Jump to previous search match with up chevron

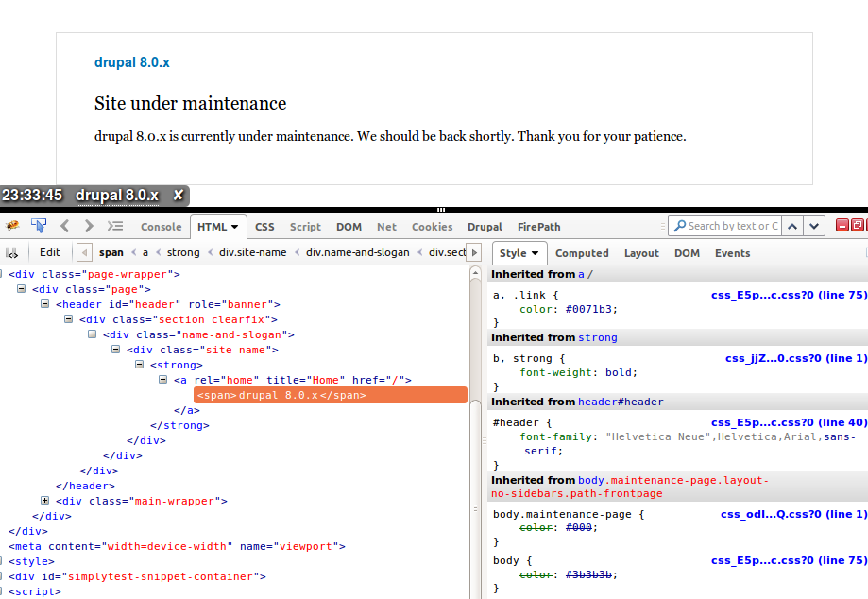coord(791,226)
